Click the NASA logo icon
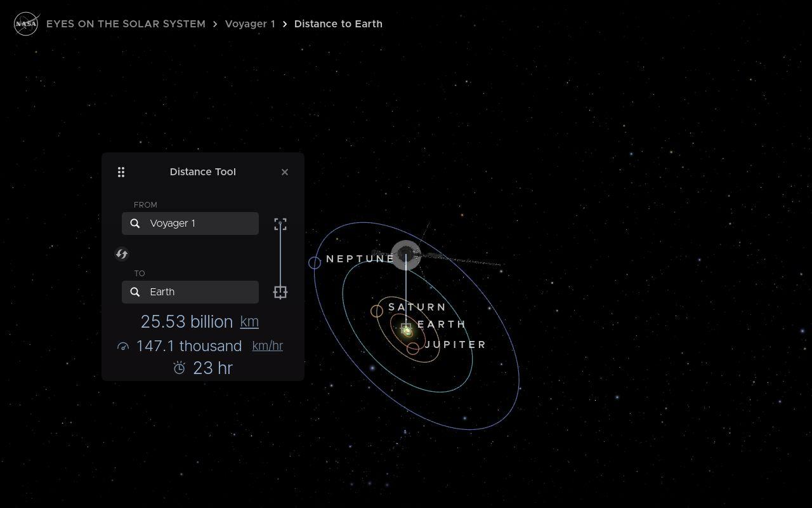Screen dimensions: 812x508 27,24
